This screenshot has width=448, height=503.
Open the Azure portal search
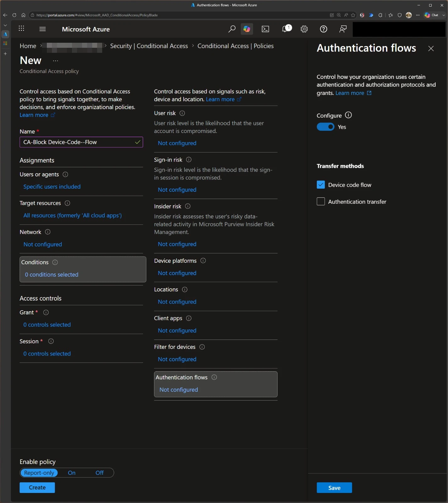pos(232,29)
